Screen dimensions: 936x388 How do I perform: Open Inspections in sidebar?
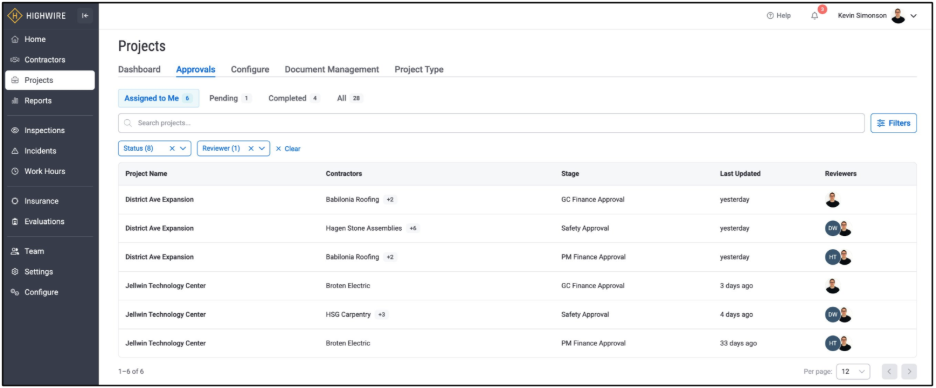click(x=50, y=130)
